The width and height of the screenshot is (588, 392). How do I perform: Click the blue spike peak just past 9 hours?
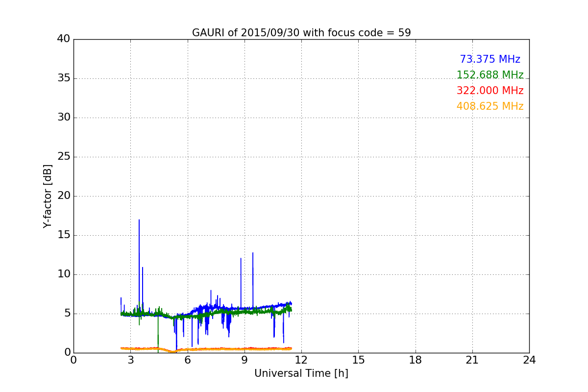pos(253,253)
